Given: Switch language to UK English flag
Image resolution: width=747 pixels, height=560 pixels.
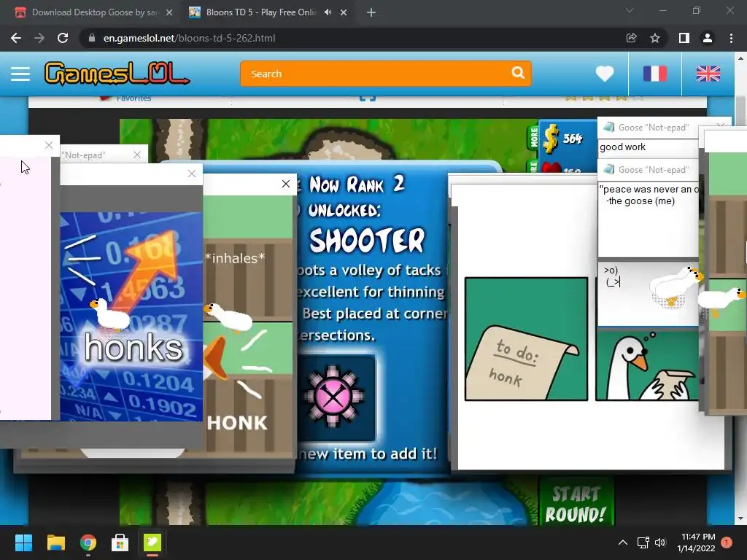Looking at the screenshot, I should click(708, 74).
